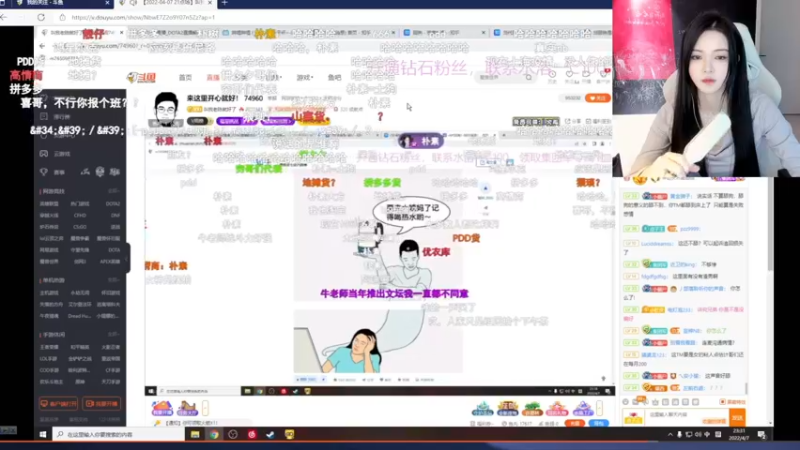Go back in the inner browser
Viewport: 800px width, 450px height.
42,46
